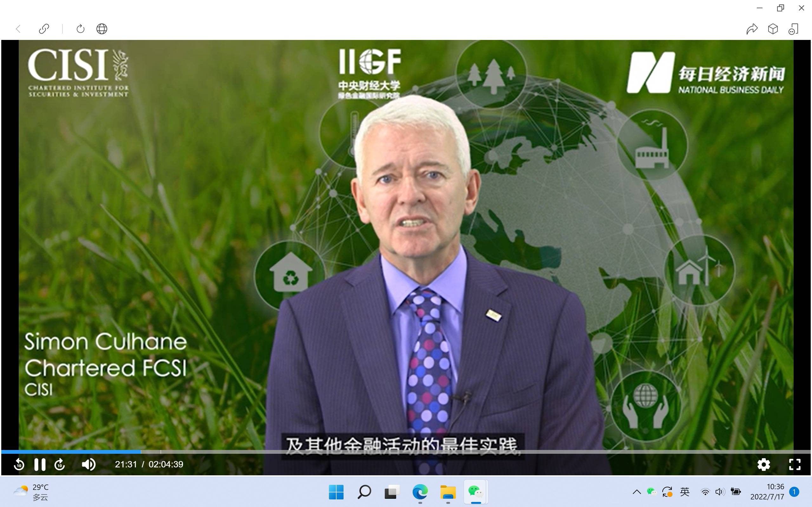Image resolution: width=812 pixels, height=507 pixels.
Task: Go back with the left chevron
Action: tap(18, 29)
